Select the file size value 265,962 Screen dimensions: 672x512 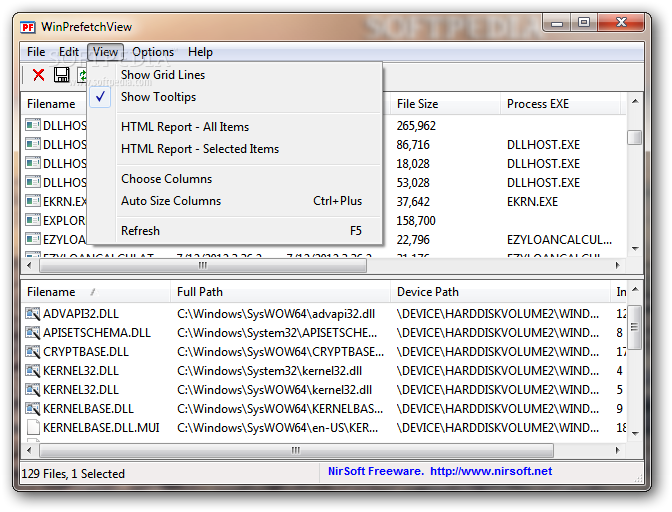tap(416, 126)
